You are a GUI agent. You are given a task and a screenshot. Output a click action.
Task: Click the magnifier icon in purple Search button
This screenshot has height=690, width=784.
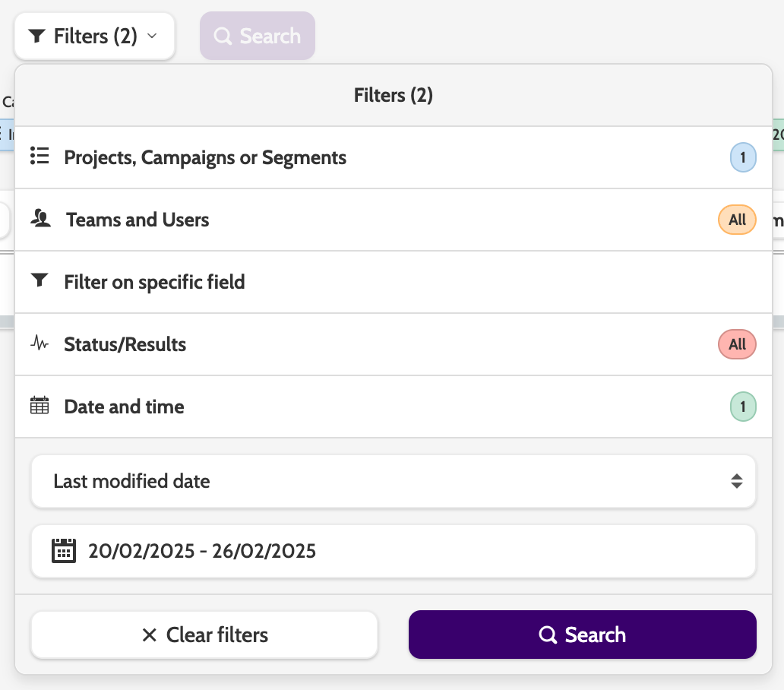(548, 635)
